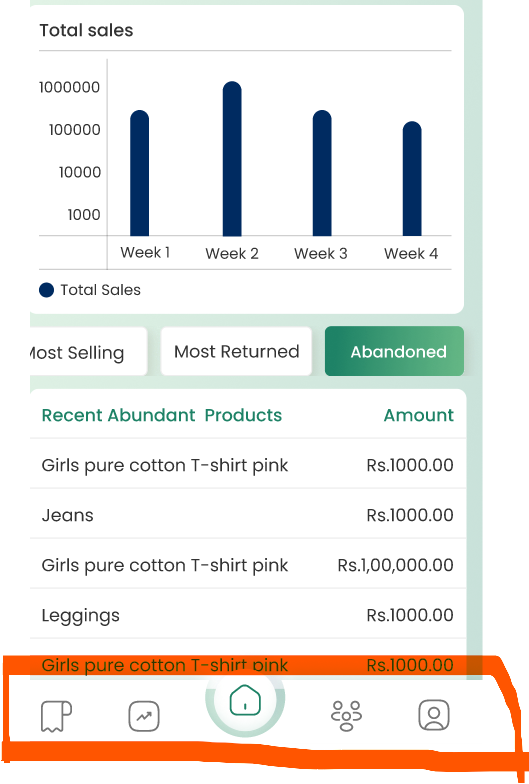The image size is (529, 784).
Task: Open the profile account icon
Action: [x=434, y=715]
